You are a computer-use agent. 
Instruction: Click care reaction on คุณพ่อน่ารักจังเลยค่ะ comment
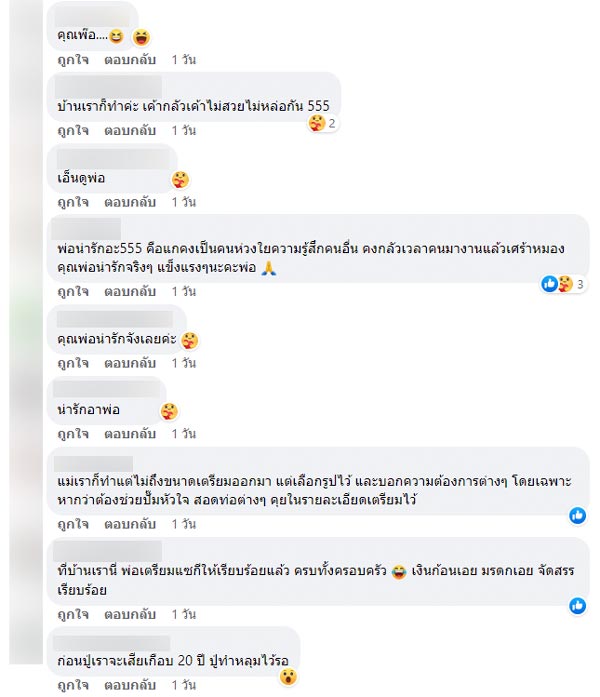click(x=189, y=340)
